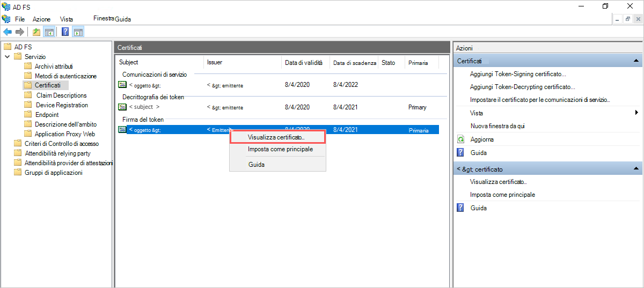644x288 pixels.
Task: Collapse the Servizio tree node
Action: click(x=7, y=56)
